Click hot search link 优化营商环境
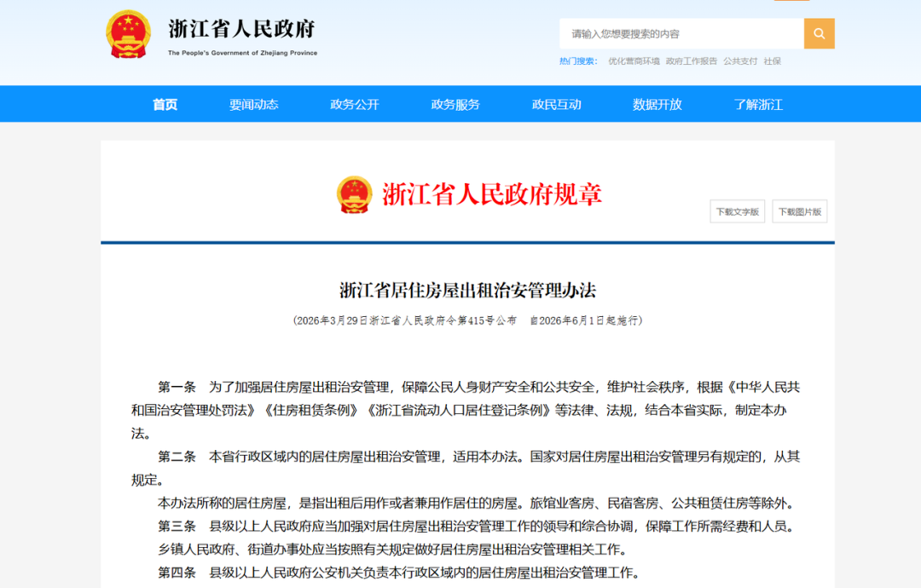This screenshot has height=588, width=921. pos(634,61)
